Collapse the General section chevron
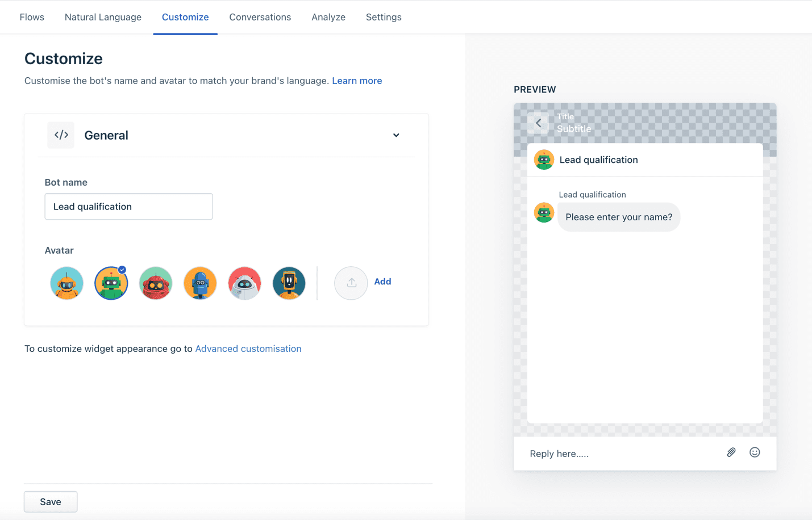Screen dimensions: 812x520 (395, 135)
